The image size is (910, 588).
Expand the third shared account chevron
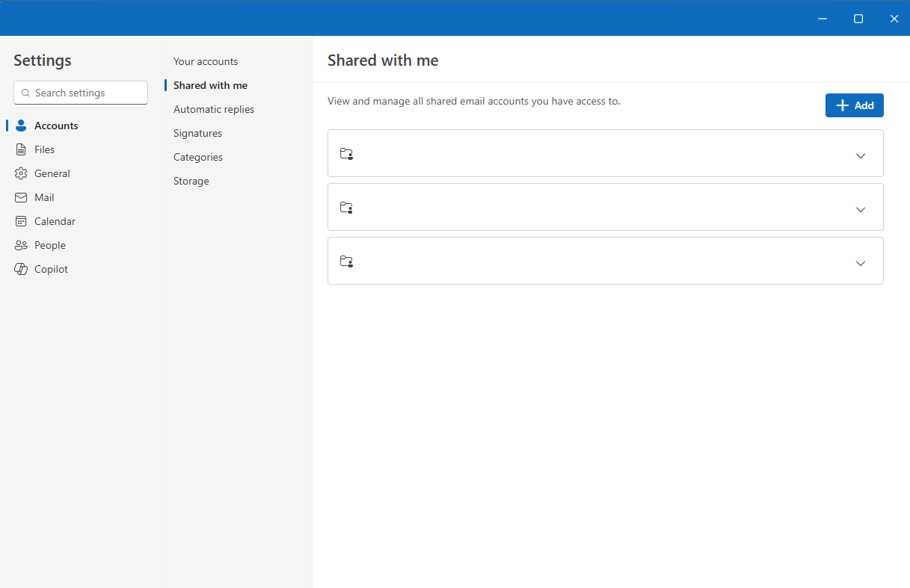coord(861,263)
